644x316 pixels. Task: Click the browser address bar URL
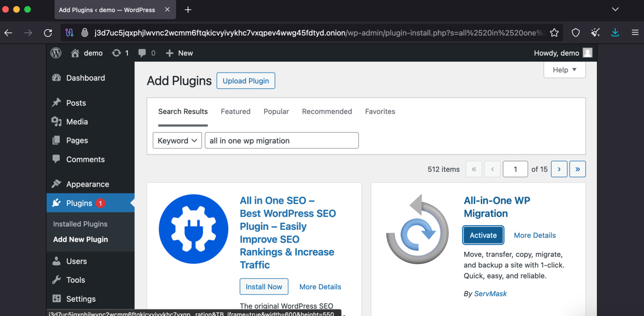[320, 33]
